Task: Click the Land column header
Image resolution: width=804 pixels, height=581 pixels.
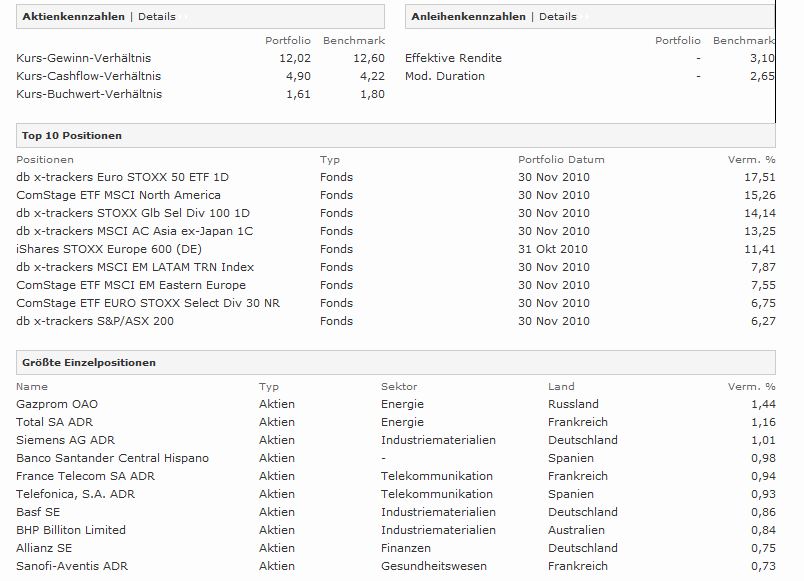Action: (561, 386)
